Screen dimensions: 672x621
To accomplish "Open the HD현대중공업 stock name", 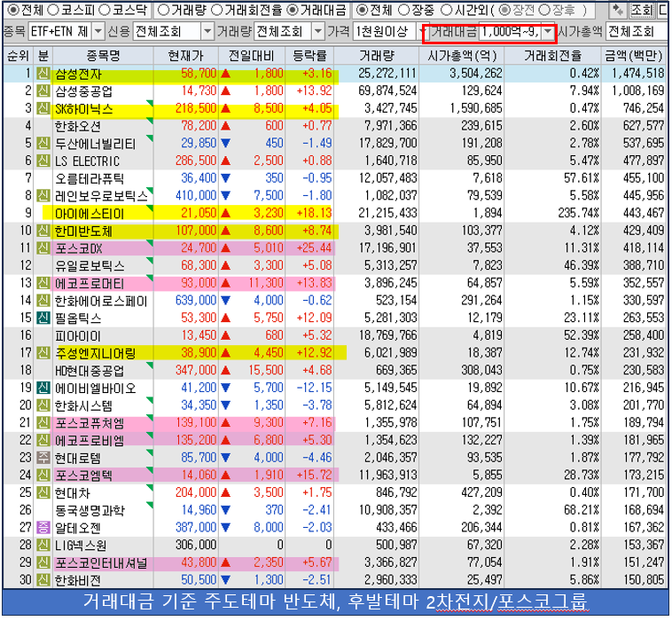I will click(90, 371).
